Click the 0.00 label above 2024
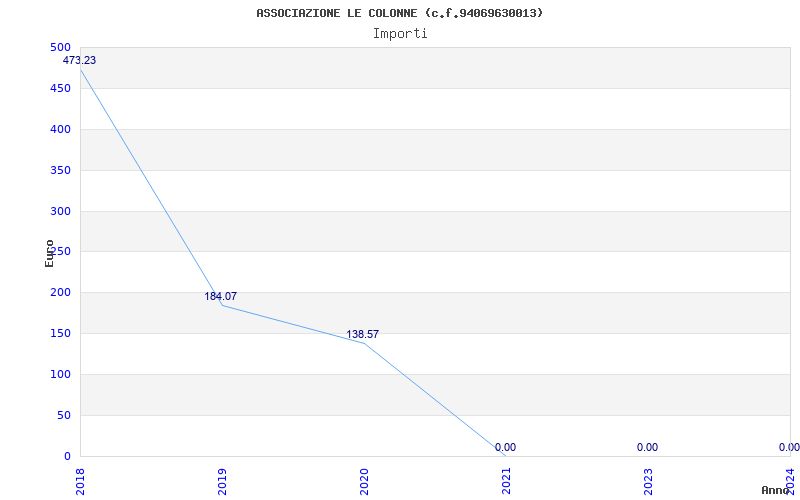800x500 pixels. coord(789,447)
